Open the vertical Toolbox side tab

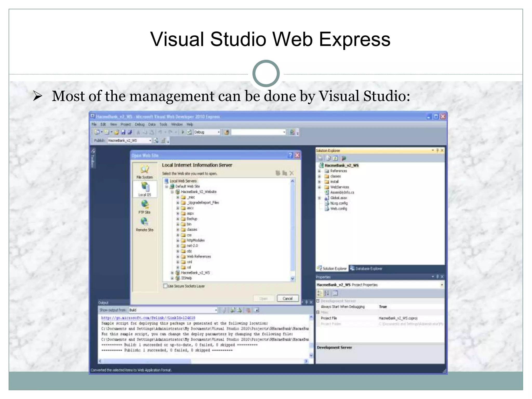tap(93, 158)
